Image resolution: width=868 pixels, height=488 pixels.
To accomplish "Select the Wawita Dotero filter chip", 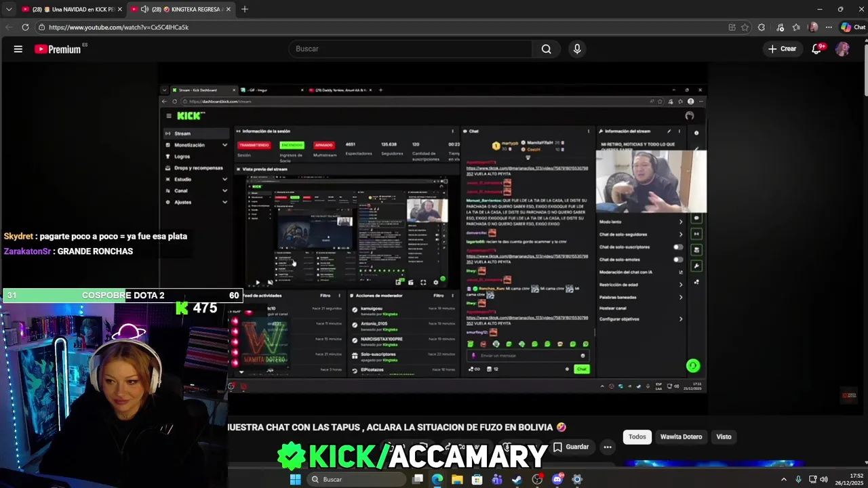I will (681, 436).
